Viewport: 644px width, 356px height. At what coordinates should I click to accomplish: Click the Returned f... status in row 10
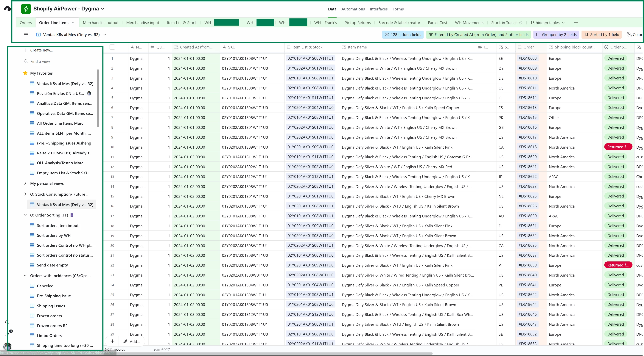click(618, 147)
